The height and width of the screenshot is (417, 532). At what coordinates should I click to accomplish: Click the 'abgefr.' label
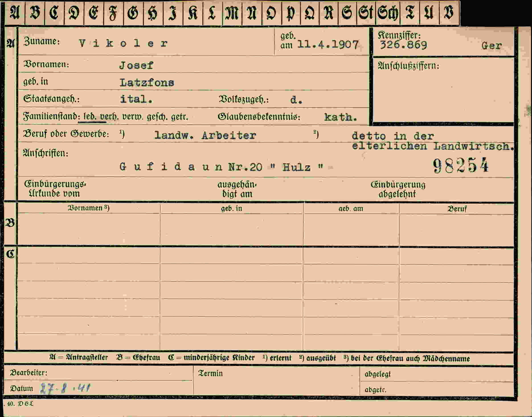click(375, 390)
